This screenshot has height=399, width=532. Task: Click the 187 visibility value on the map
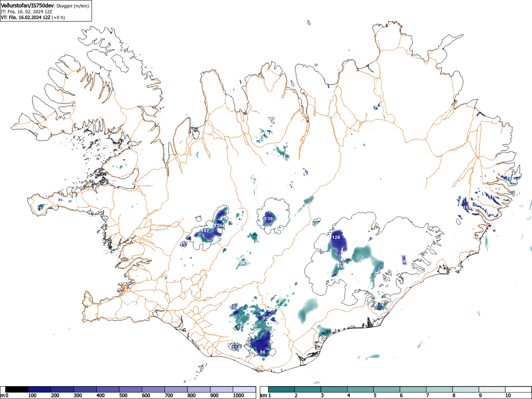tap(205, 231)
